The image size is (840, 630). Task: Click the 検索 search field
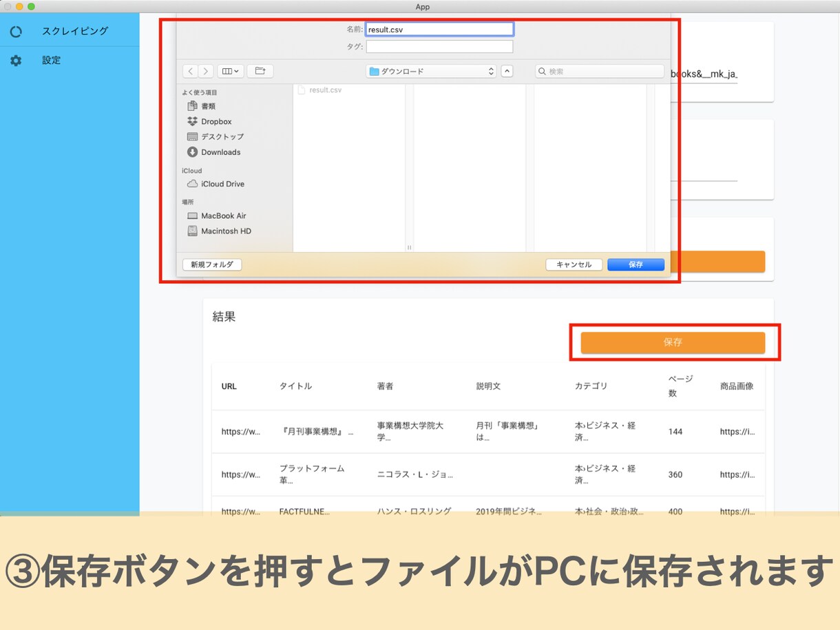point(599,71)
